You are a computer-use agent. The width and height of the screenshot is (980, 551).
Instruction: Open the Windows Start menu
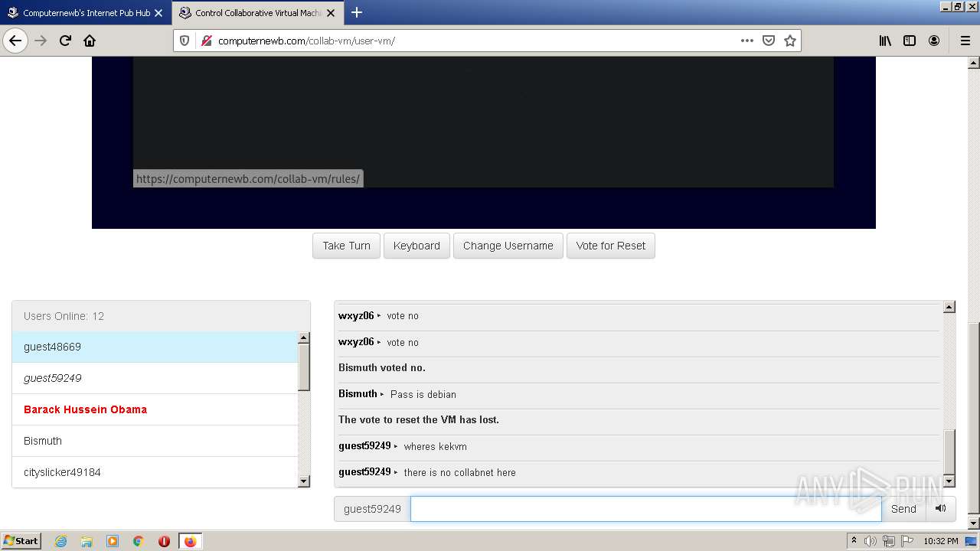(x=21, y=541)
